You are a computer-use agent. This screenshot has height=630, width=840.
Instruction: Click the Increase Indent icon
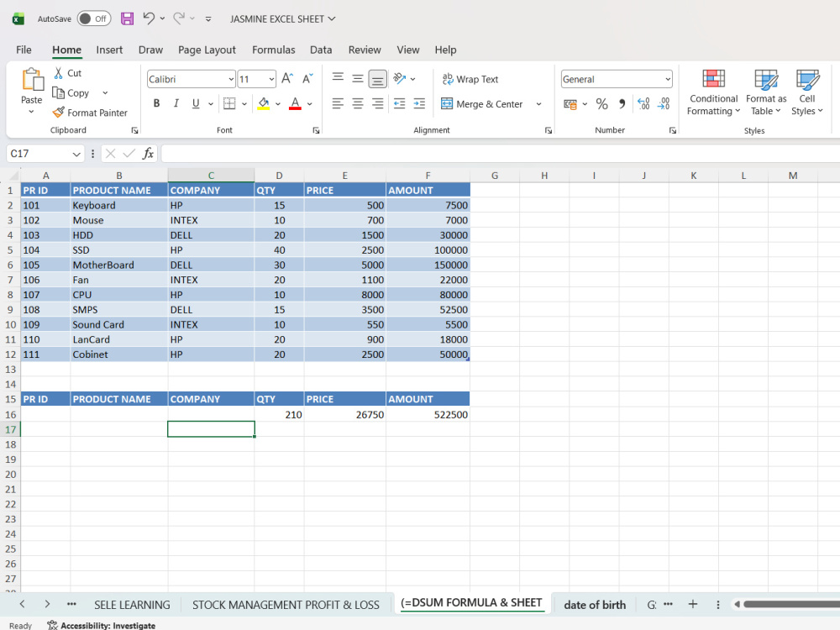click(419, 103)
